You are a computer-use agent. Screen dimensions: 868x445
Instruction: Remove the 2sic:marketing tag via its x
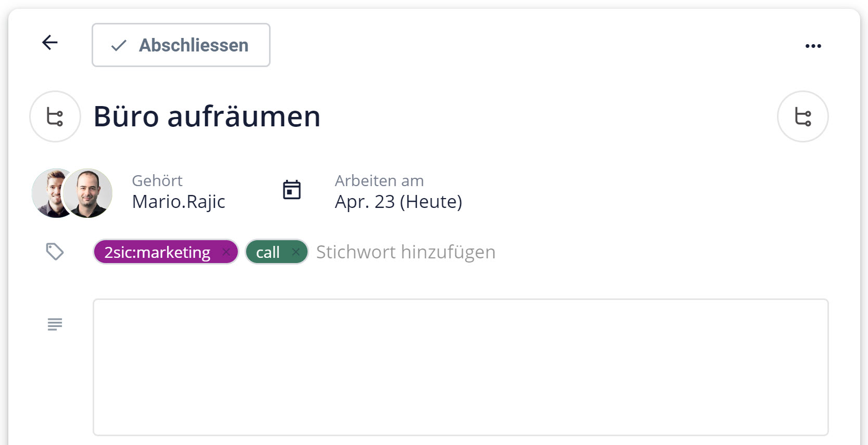pyautogui.click(x=227, y=252)
